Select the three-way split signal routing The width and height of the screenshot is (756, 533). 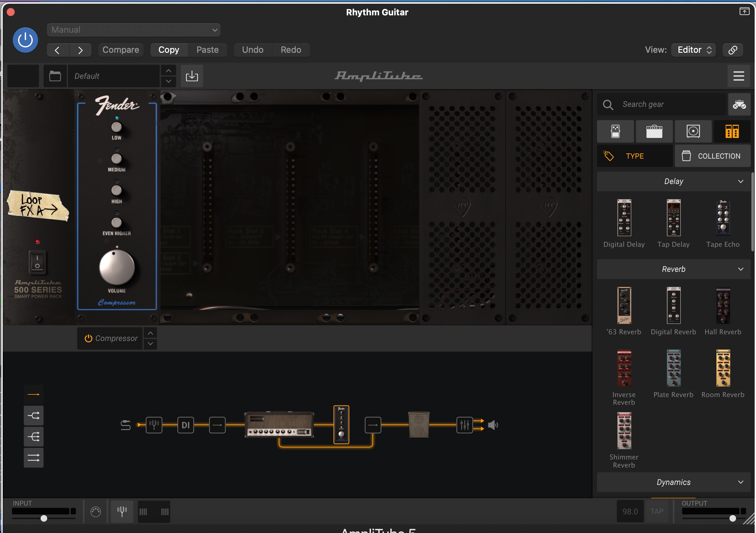tap(33, 437)
